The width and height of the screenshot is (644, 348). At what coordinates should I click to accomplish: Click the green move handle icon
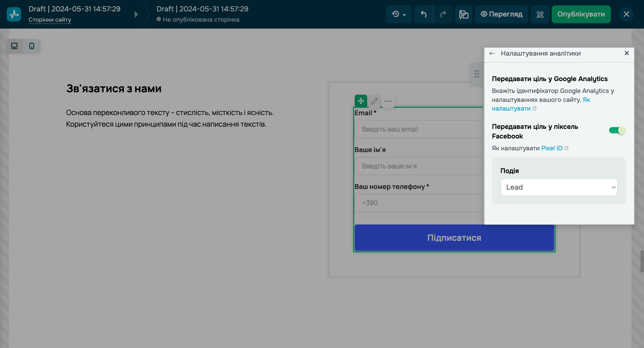pyautogui.click(x=361, y=101)
